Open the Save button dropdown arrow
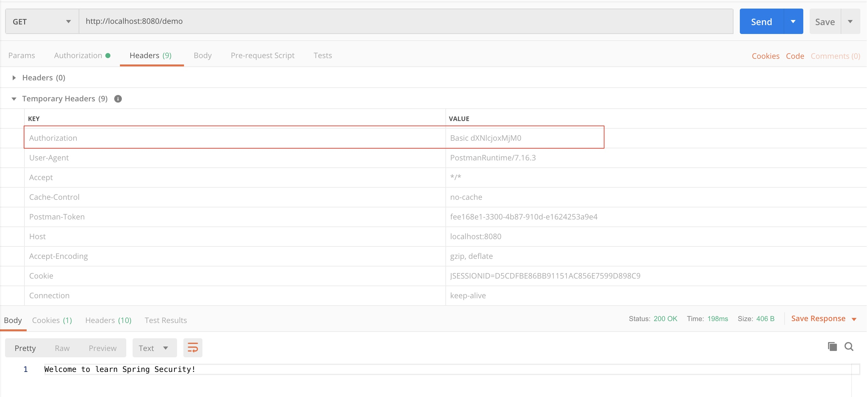 (x=851, y=22)
